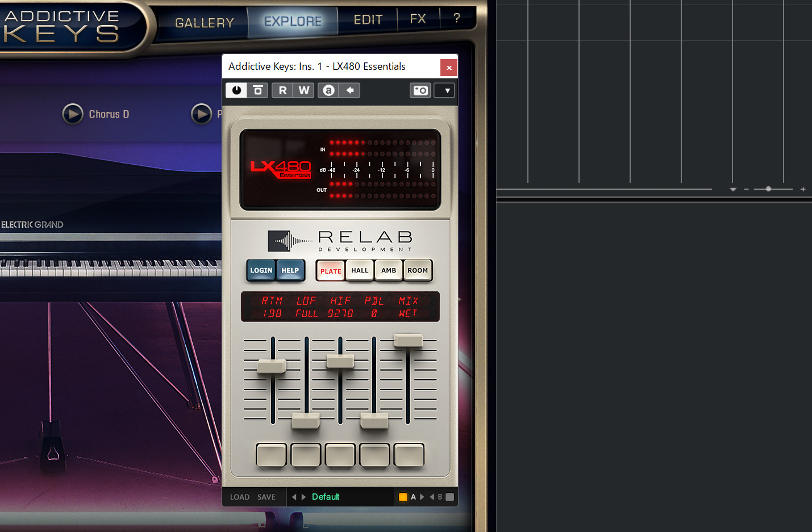This screenshot has height=532, width=812.
Task: Click the MIX fader handle
Action: [408, 341]
